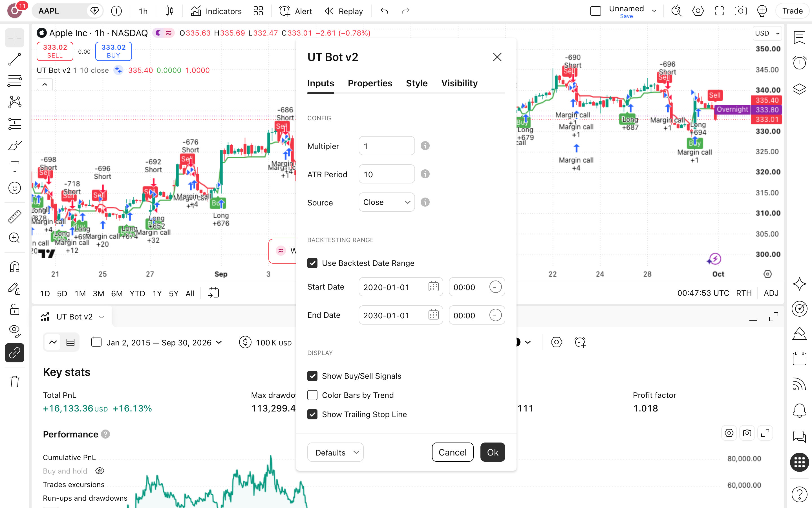Open the Visibility tab
The height and width of the screenshot is (508, 812).
[459, 83]
